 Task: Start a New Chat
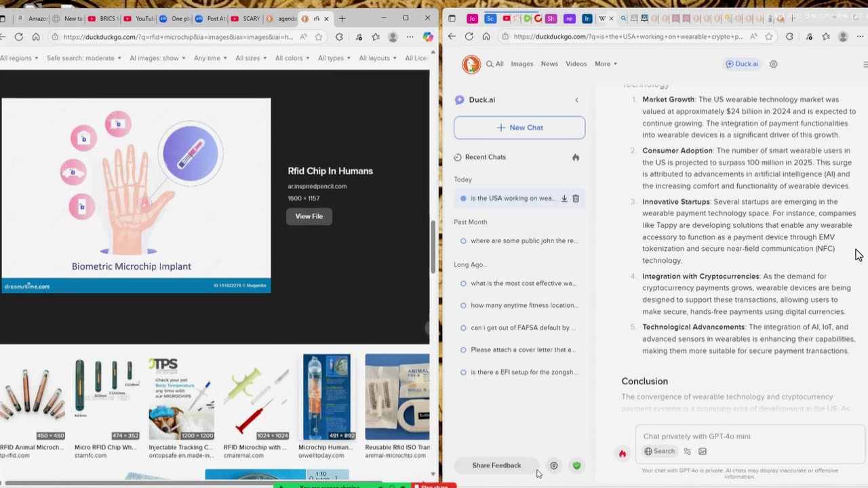point(519,127)
